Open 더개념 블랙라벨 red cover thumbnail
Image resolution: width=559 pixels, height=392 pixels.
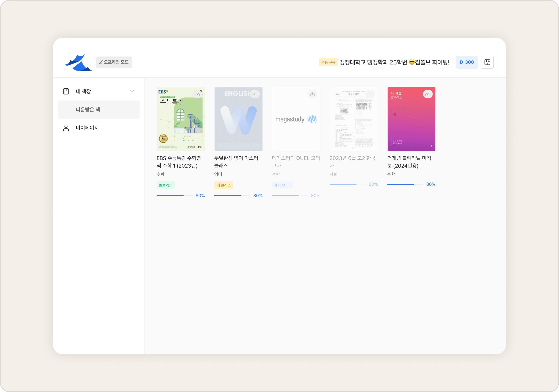coord(411,119)
